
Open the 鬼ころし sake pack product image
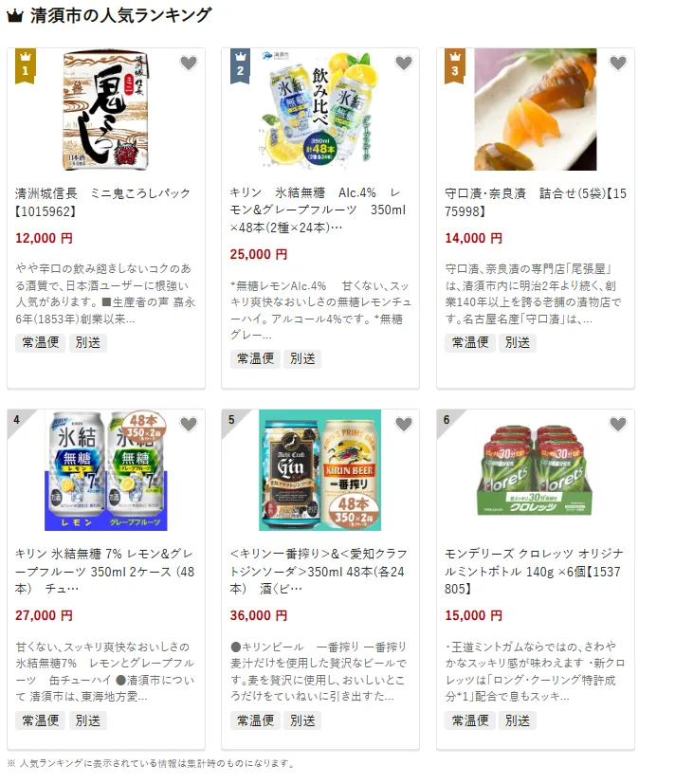tap(106, 110)
